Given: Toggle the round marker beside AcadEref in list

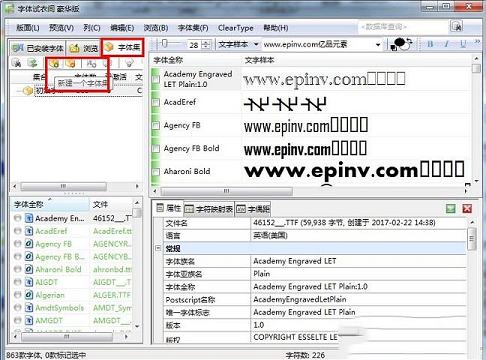Looking at the screenshot, I should tap(17, 231).
